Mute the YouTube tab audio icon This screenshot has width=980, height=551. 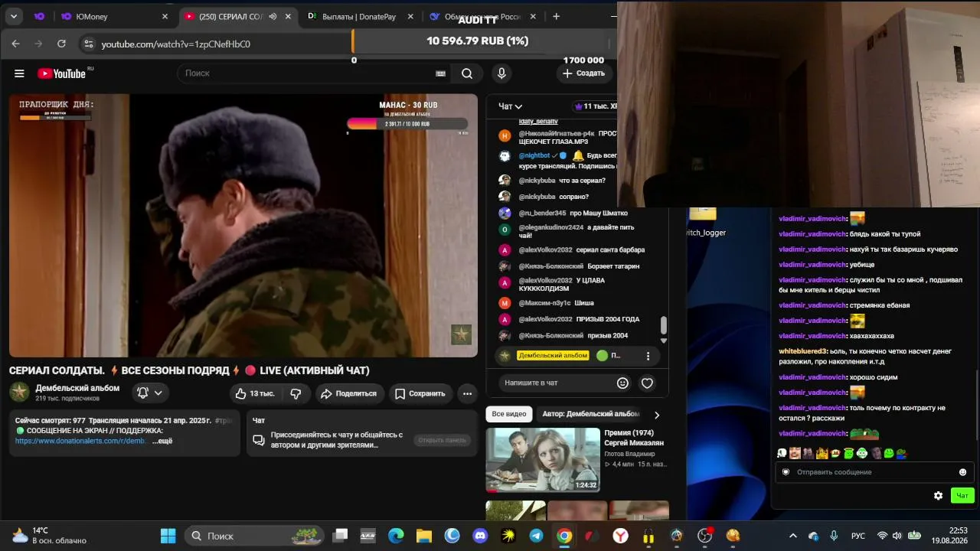[273, 16]
